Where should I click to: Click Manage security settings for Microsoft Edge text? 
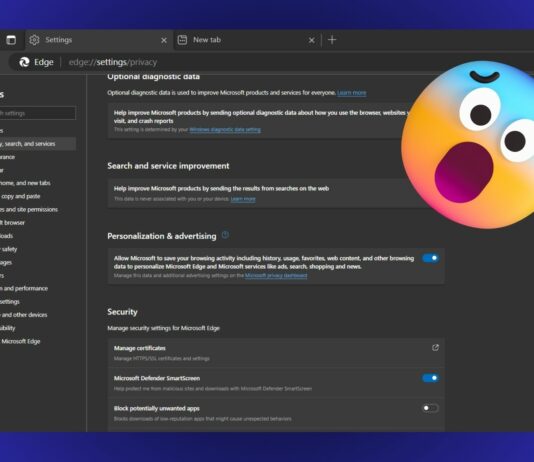click(x=163, y=328)
